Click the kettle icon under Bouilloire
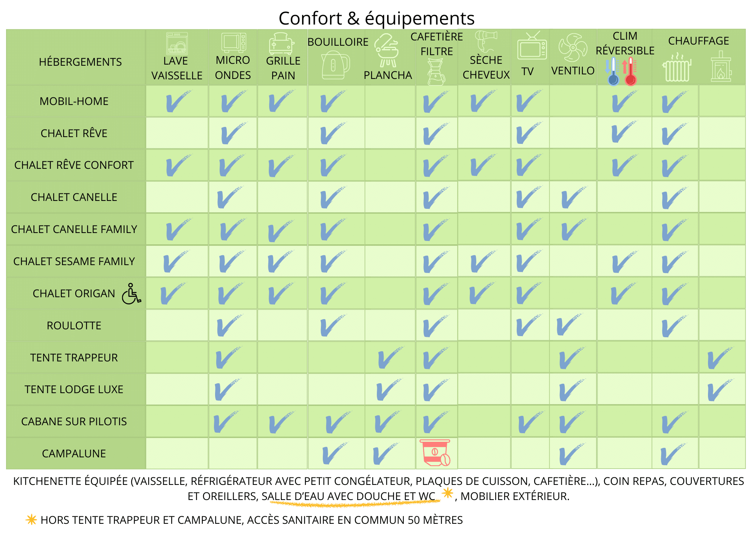 pyautogui.click(x=335, y=65)
